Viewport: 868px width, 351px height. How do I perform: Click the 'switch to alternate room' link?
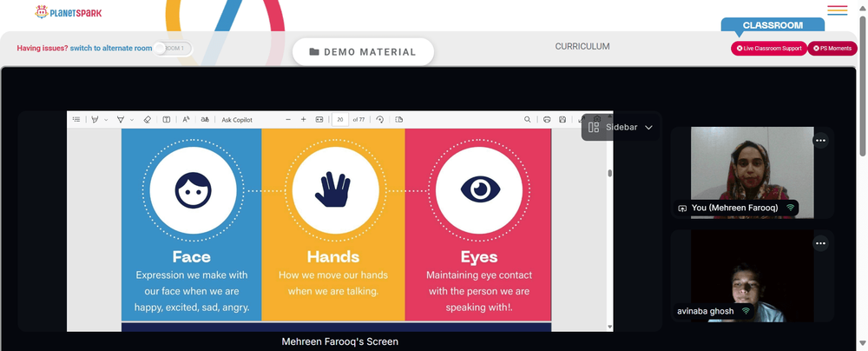pos(111,49)
